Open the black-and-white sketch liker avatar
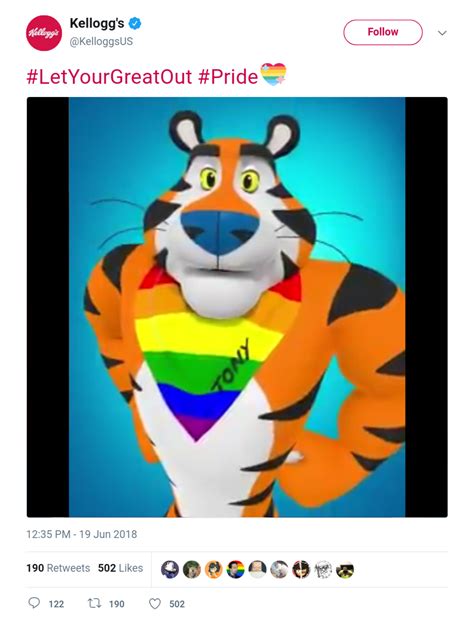The width and height of the screenshot is (474, 631). point(323,569)
